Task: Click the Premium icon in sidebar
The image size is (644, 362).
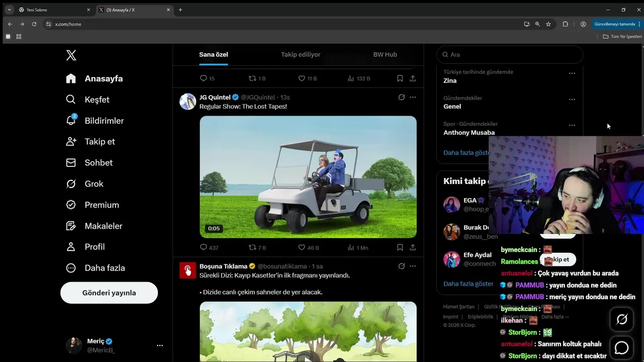Action: pyautogui.click(x=71, y=205)
